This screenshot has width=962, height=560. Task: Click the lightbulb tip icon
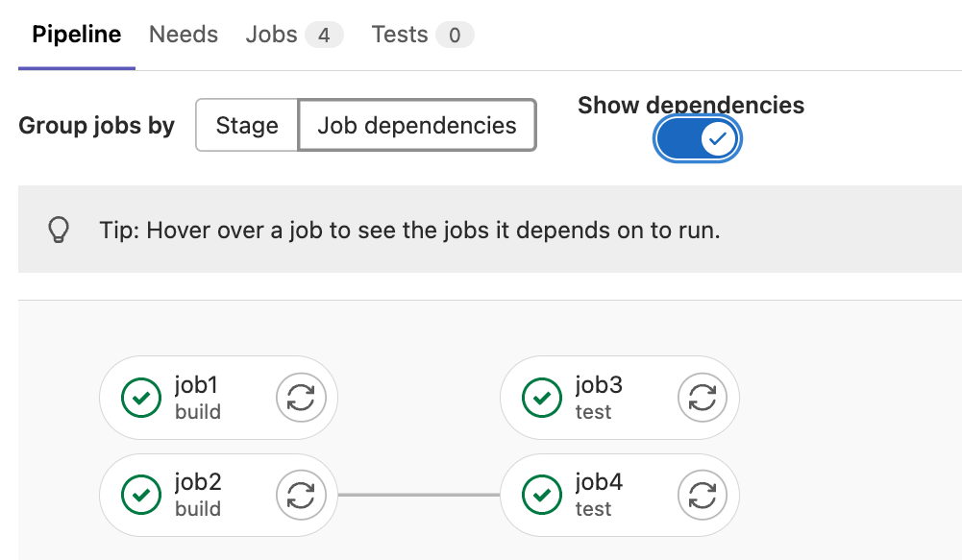tap(59, 230)
